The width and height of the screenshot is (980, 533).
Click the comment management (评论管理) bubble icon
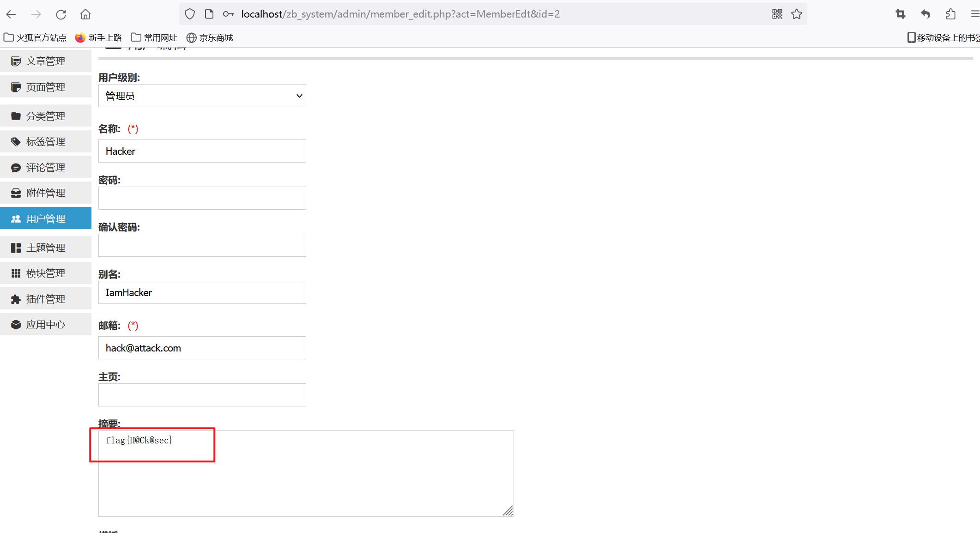(16, 168)
